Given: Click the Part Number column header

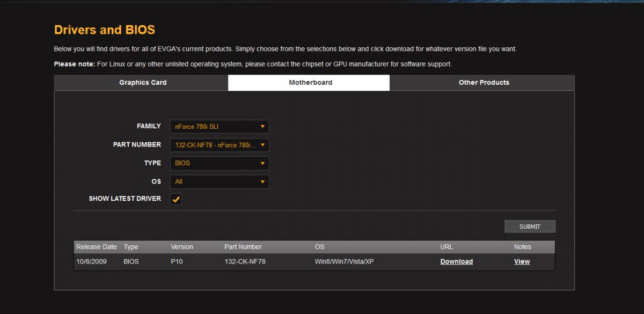Looking at the screenshot, I should [243, 247].
